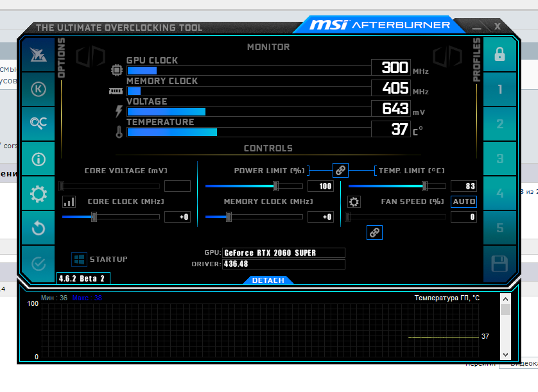Click the graph scrollbar down arrow

[505, 354]
